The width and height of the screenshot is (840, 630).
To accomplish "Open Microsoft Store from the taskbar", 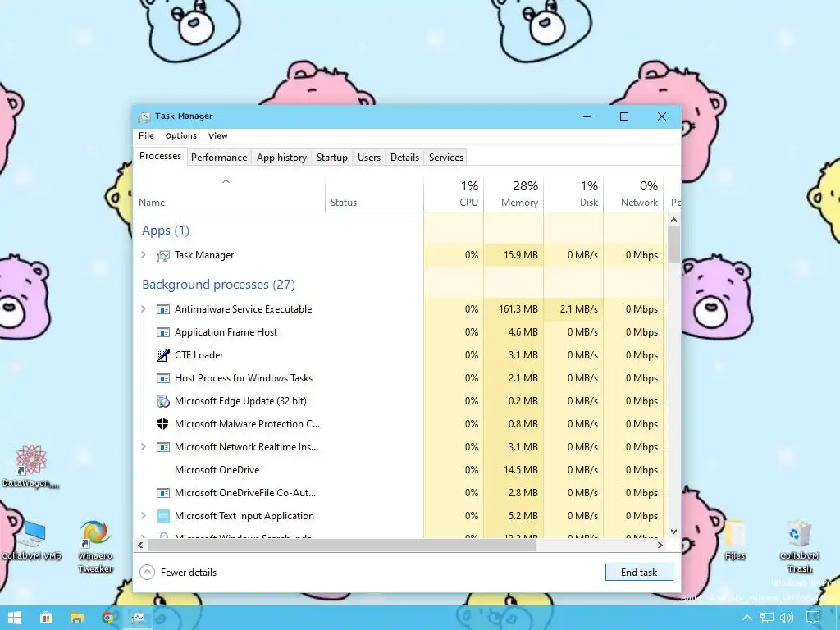I will tap(46, 618).
